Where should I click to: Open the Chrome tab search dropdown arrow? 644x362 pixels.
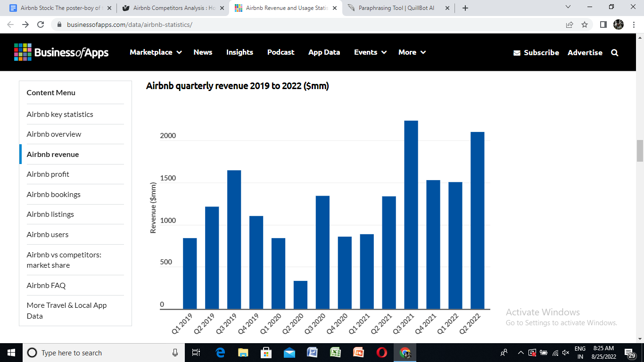click(568, 7)
